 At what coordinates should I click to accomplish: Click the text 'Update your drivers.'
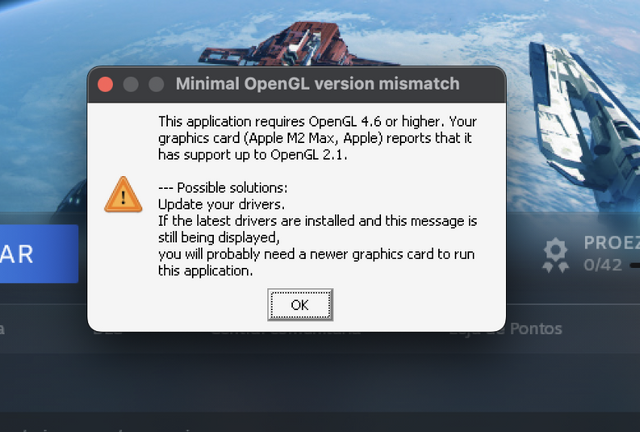tap(222, 204)
